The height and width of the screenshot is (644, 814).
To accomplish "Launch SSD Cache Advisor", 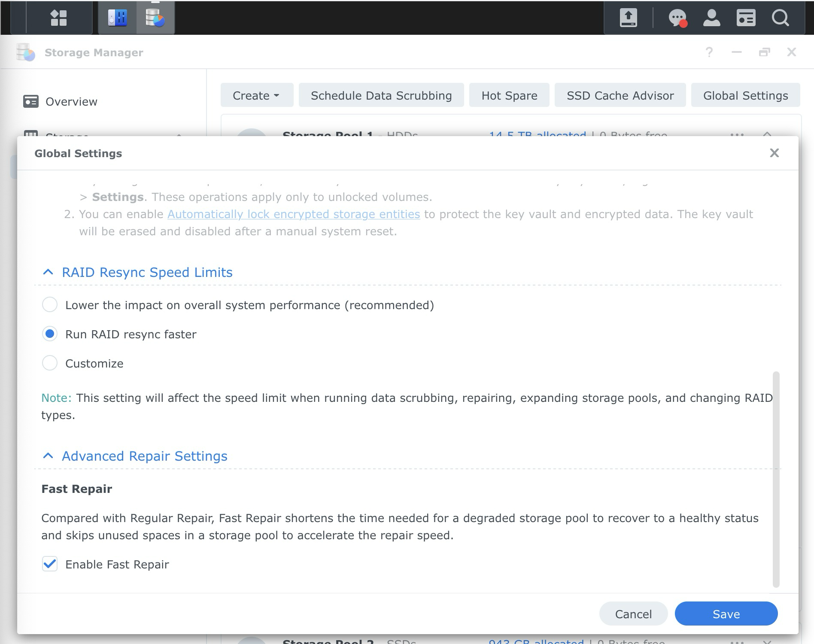I will point(620,95).
